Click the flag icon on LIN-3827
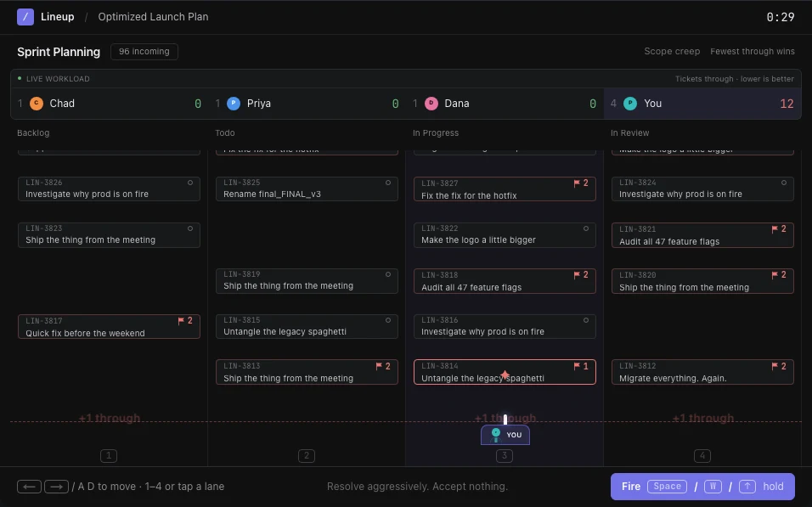This screenshot has width=812, height=507. 577,183
